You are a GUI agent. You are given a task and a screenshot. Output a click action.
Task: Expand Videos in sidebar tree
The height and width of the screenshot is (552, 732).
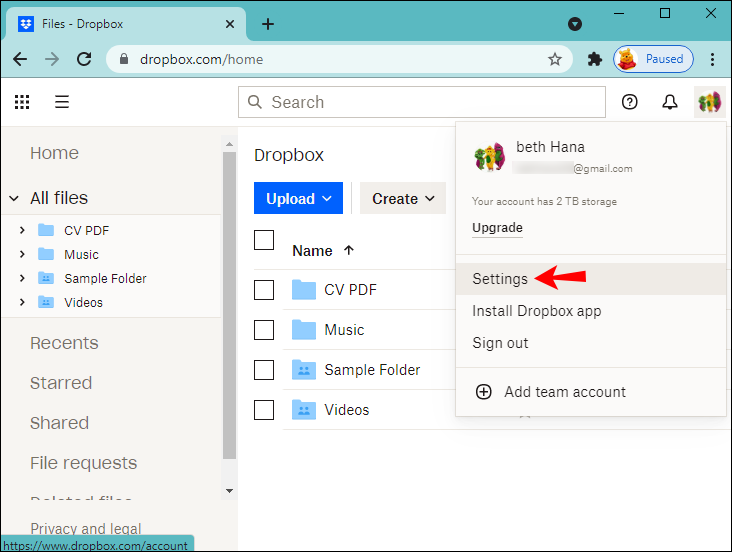pos(22,302)
